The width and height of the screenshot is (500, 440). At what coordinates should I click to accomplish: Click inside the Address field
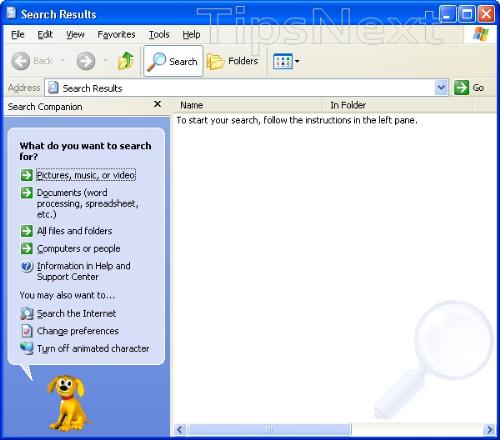pyautogui.click(x=240, y=88)
